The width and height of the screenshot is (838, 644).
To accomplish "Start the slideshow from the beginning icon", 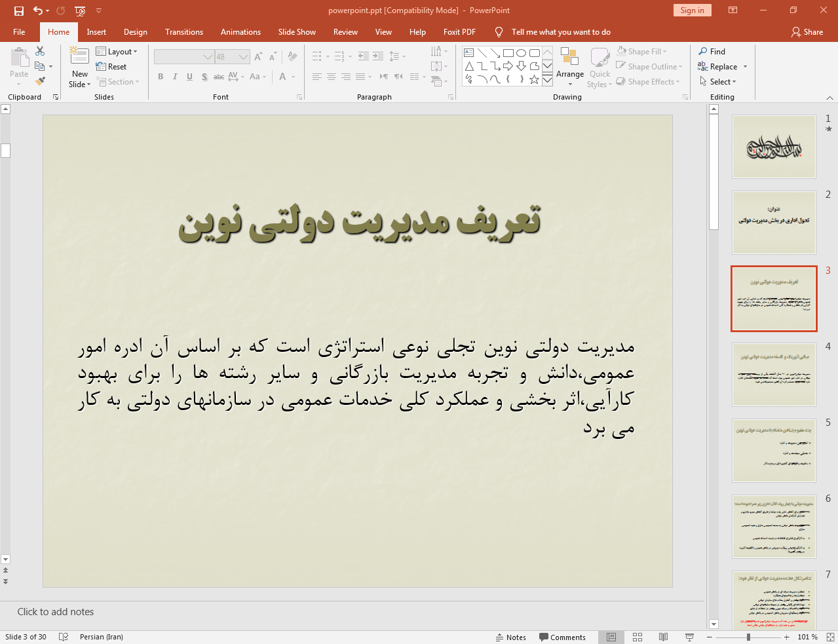I will (80, 10).
